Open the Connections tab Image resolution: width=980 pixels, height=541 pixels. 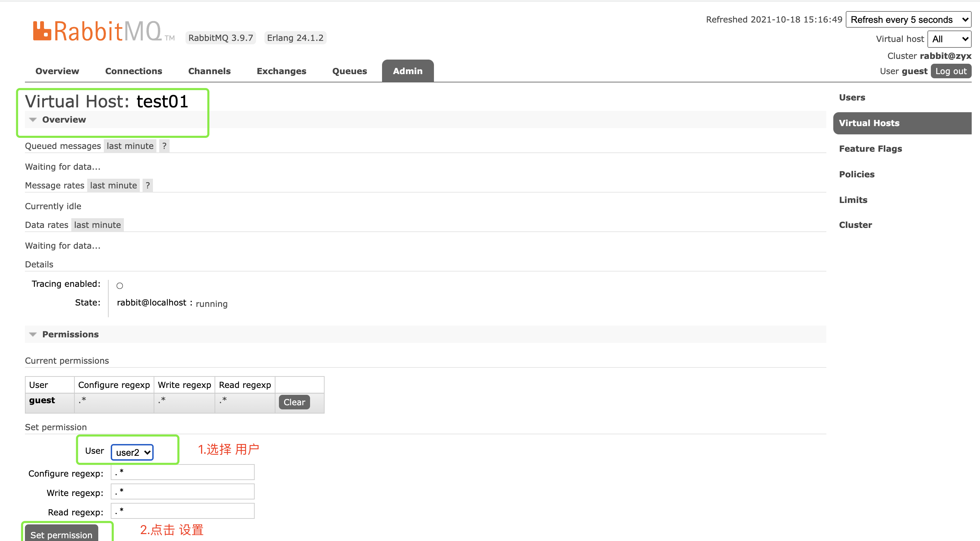[x=134, y=71]
